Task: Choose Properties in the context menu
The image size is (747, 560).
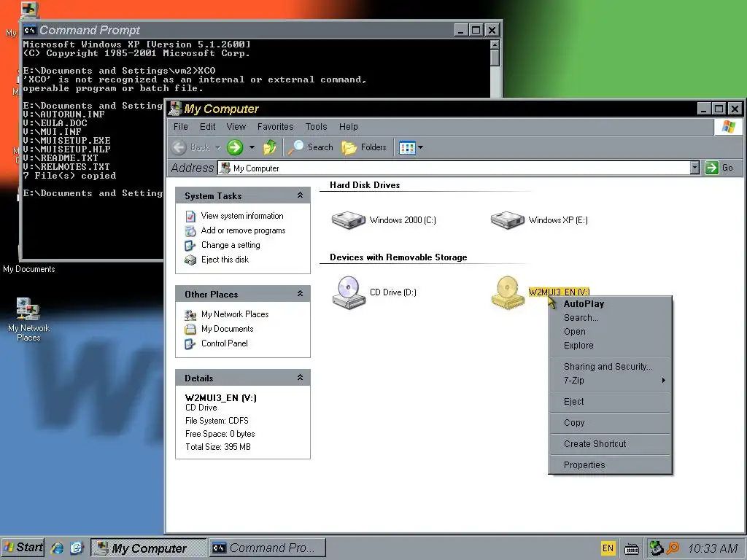Action: click(610, 464)
